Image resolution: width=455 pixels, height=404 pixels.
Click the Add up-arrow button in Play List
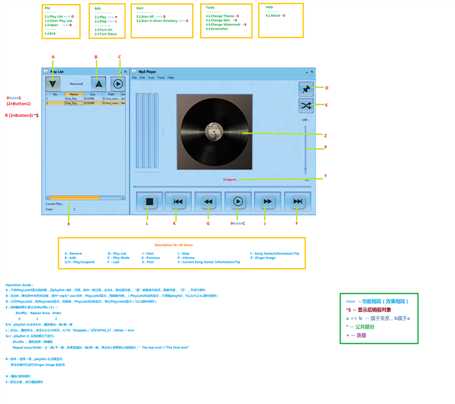(98, 84)
